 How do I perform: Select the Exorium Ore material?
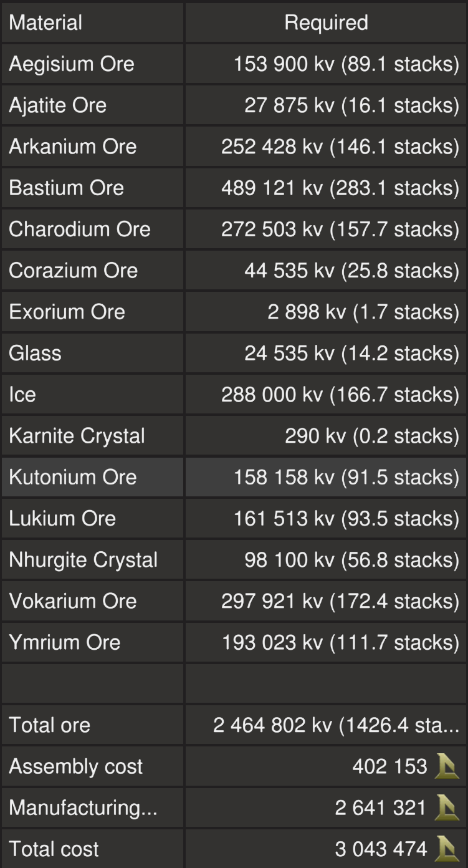pyautogui.click(x=67, y=312)
